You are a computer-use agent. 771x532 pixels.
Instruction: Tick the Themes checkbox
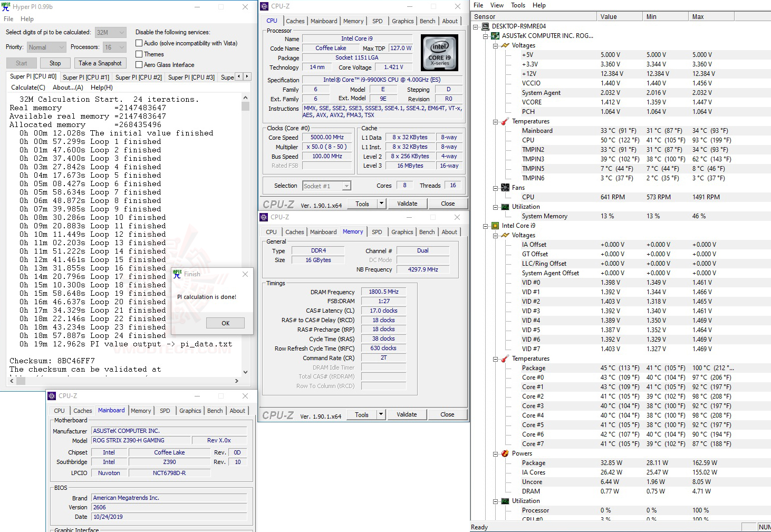click(139, 54)
